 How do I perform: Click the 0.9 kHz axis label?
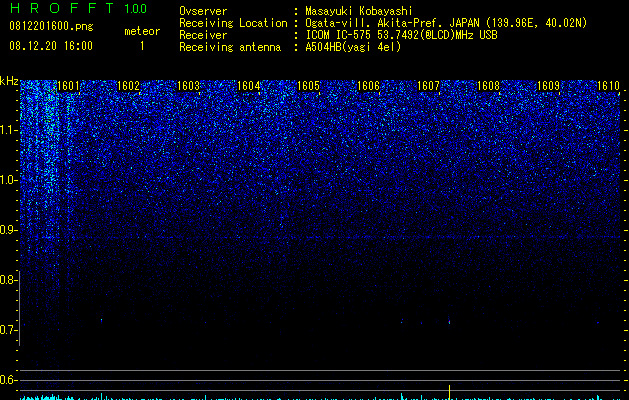click(x=9, y=230)
